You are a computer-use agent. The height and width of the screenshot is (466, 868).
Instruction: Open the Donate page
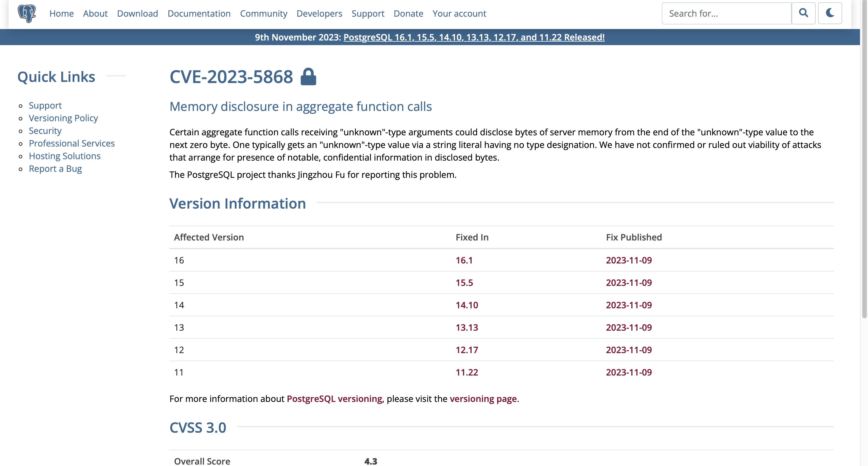coord(408,14)
